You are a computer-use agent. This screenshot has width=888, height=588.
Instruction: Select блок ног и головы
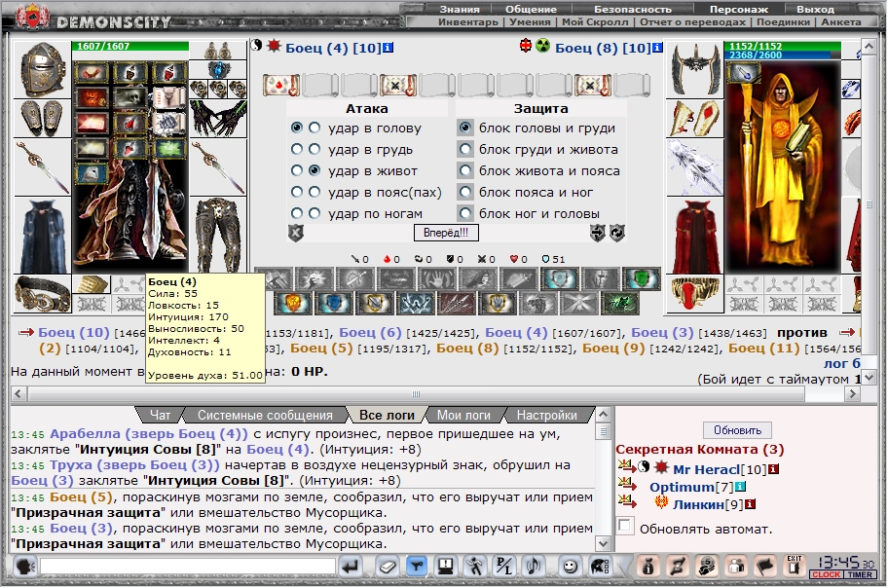[x=465, y=213]
